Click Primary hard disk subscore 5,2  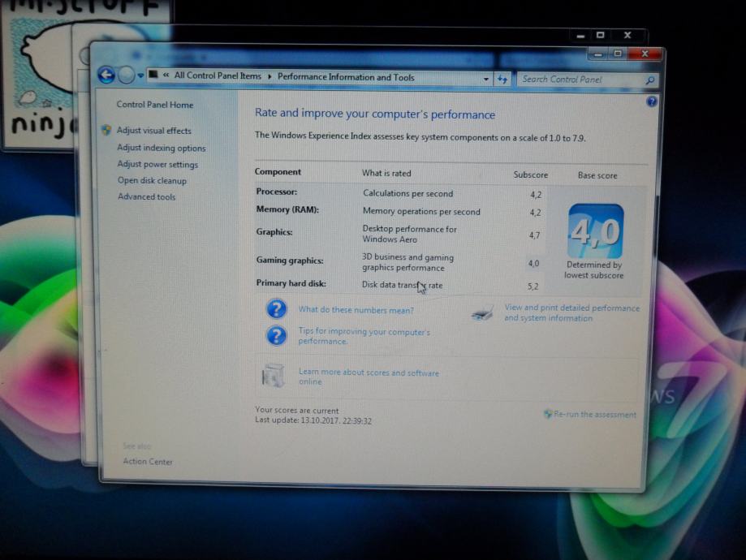coord(533,286)
